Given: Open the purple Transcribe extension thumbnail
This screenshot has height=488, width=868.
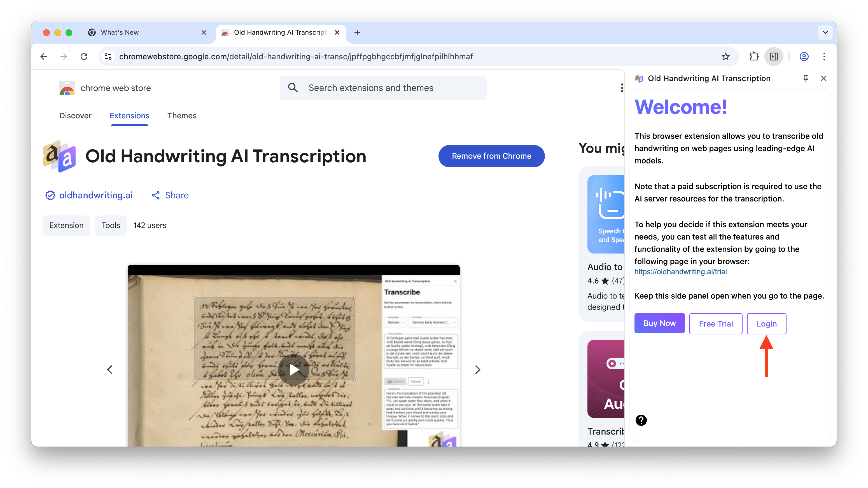Looking at the screenshot, I should click(x=606, y=379).
